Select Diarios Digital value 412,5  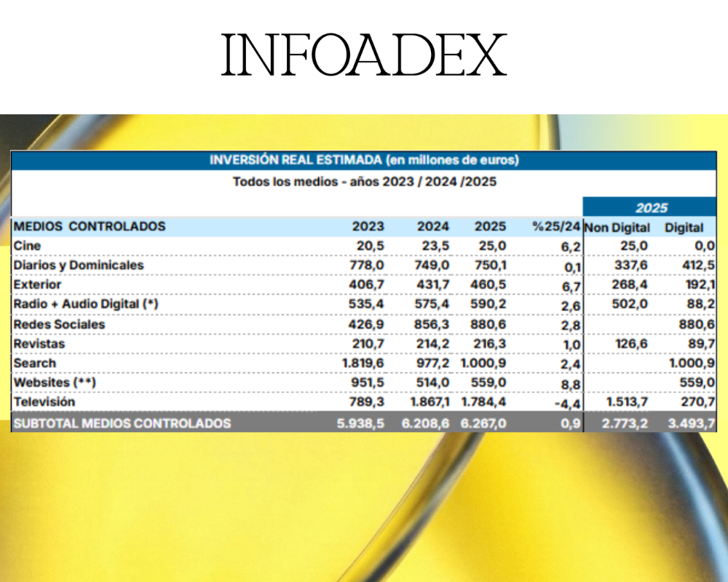pos(698,265)
